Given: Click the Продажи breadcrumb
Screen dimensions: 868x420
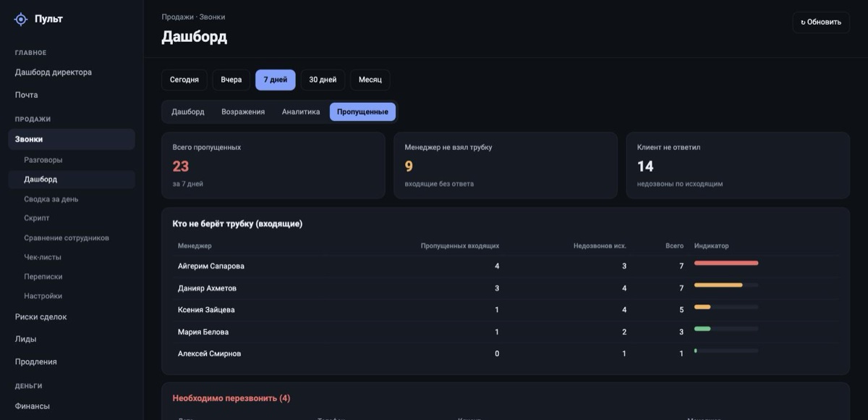Looking at the screenshot, I should tap(177, 17).
